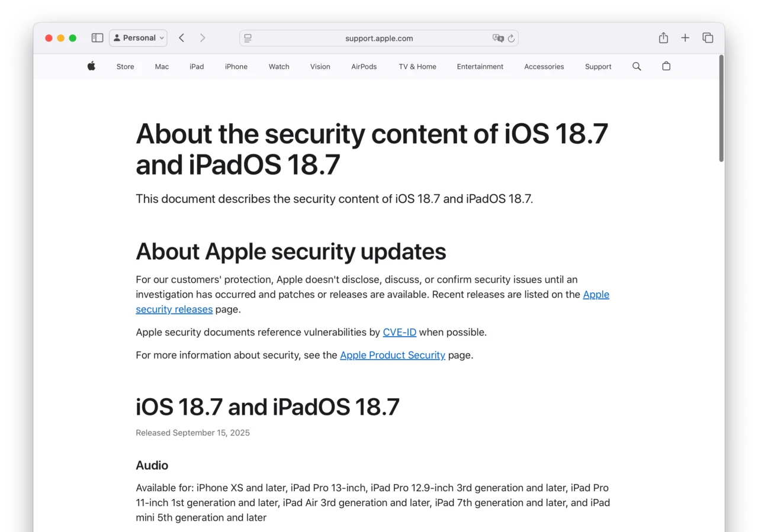Show all tabs using the tab overview icon
The width and height of the screenshot is (758, 532).
click(708, 37)
